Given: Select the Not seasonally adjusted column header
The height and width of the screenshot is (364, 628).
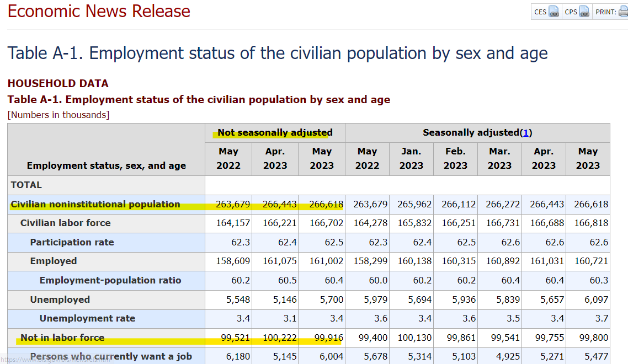Looking at the screenshot, I should coord(275,132).
